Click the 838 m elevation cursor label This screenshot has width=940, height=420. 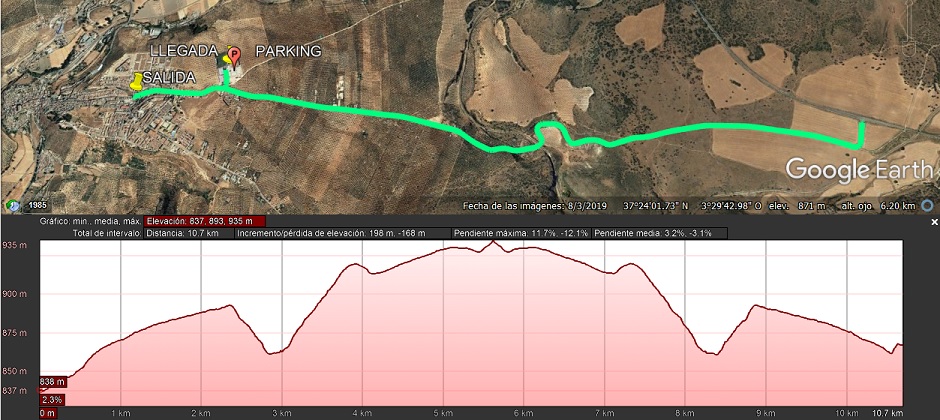53,382
